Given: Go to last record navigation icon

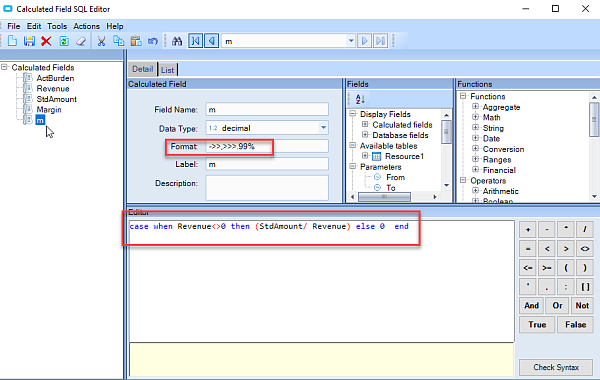Looking at the screenshot, I should 380,41.
